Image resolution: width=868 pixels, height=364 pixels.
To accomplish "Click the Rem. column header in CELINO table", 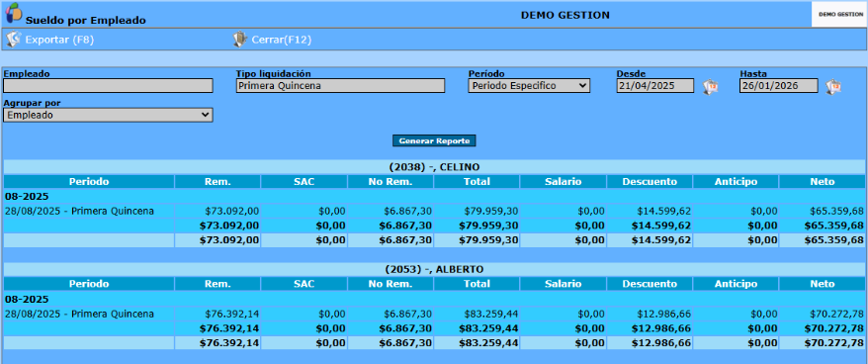I will (x=217, y=182).
